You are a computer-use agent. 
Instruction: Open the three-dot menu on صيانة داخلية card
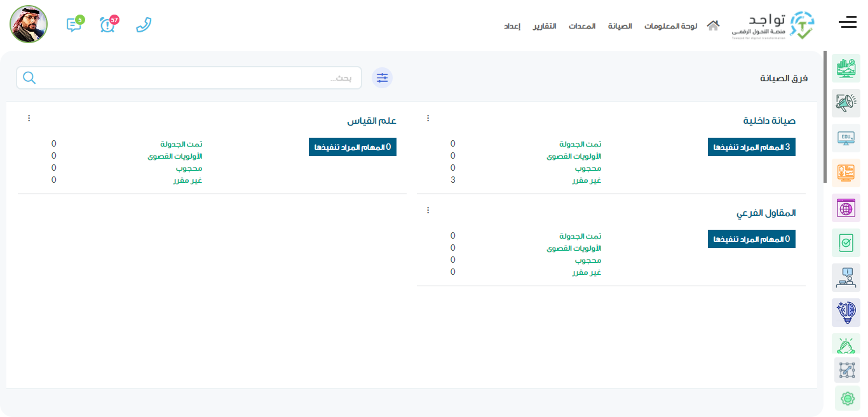pyautogui.click(x=428, y=117)
